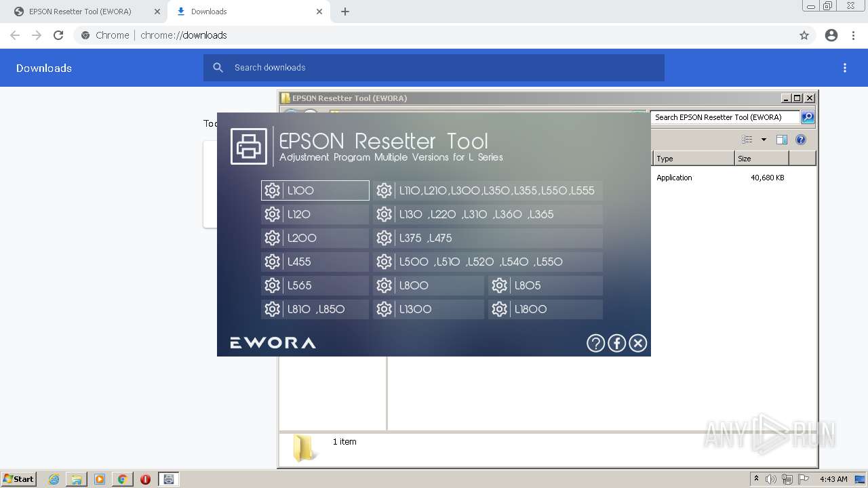This screenshot has height=488, width=868.
Task: Switch to Chrome on taskbar
Action: (x=122, y=479)
